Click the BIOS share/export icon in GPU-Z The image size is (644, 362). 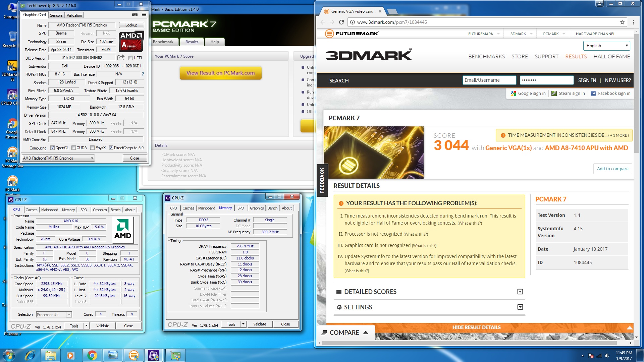pos(121,58)
